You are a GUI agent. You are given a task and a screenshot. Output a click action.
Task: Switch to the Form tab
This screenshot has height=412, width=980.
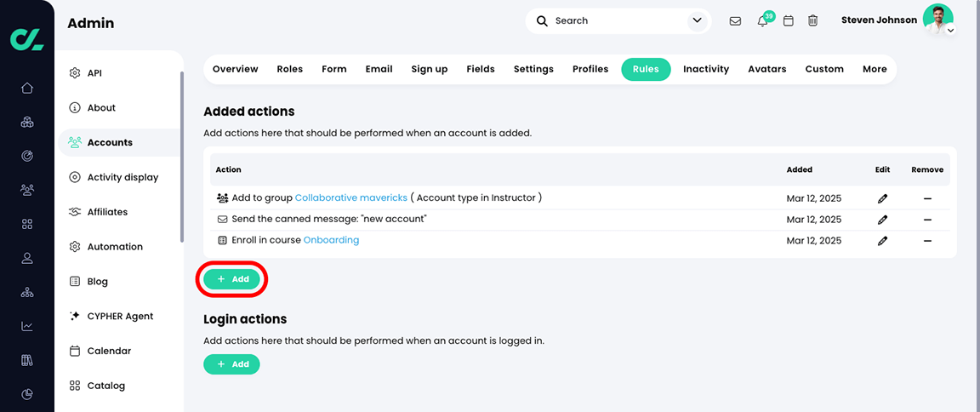click(334, 70)
